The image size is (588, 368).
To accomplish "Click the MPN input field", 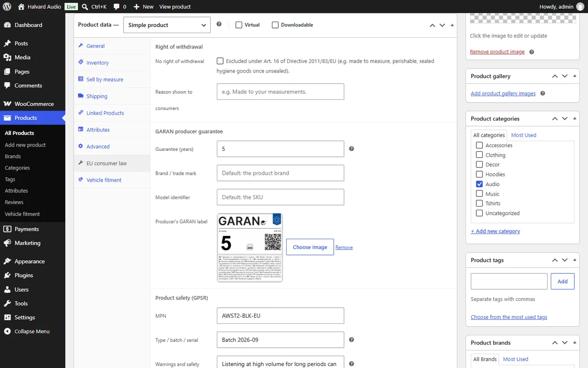I will click(x=280, y=316).
